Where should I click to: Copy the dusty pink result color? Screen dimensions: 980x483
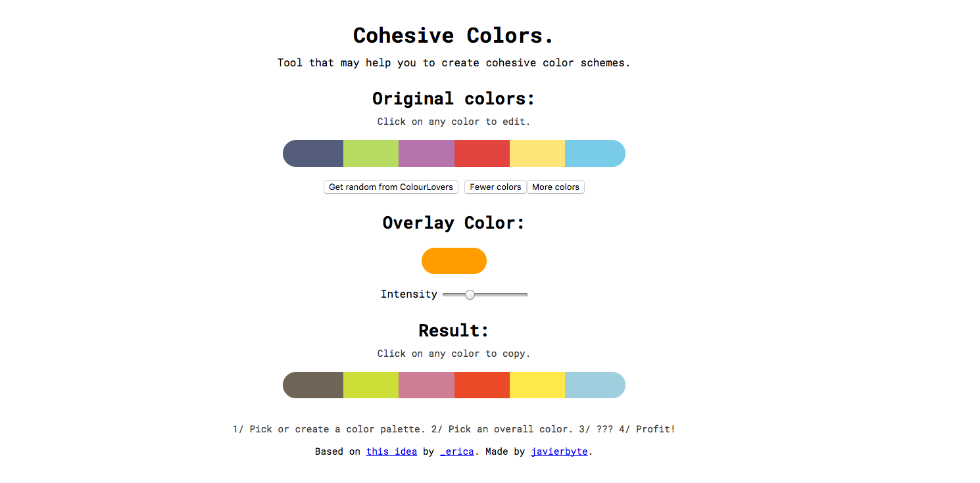pos(426,385)
